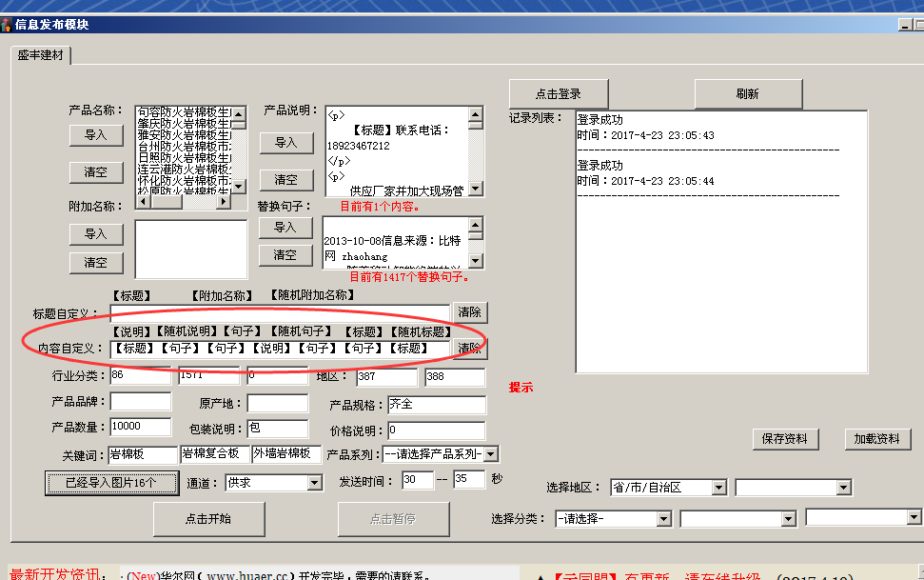Click the app icon in the title bar

click(x=7, y=24)
